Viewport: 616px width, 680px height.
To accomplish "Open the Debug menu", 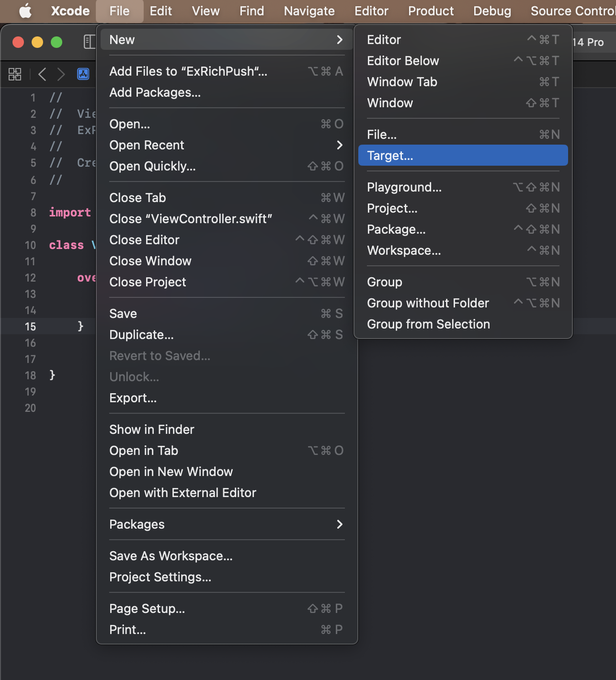I will click(x=492, y=11).
